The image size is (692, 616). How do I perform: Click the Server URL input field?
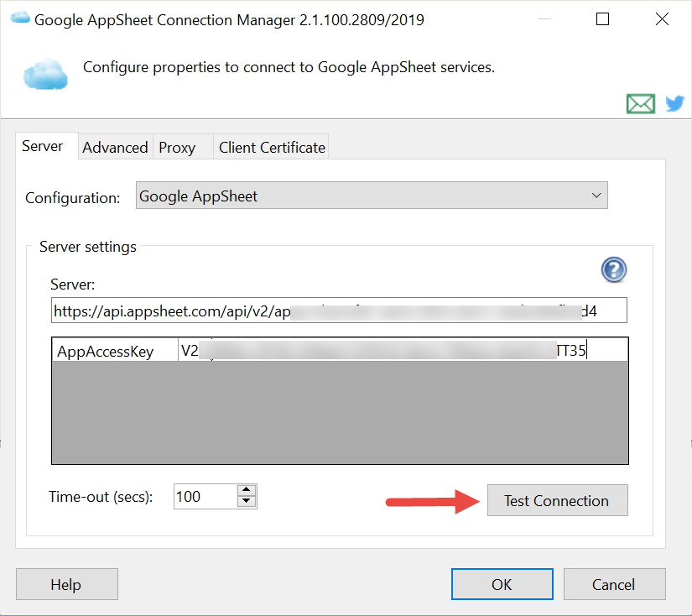[339, 311]
